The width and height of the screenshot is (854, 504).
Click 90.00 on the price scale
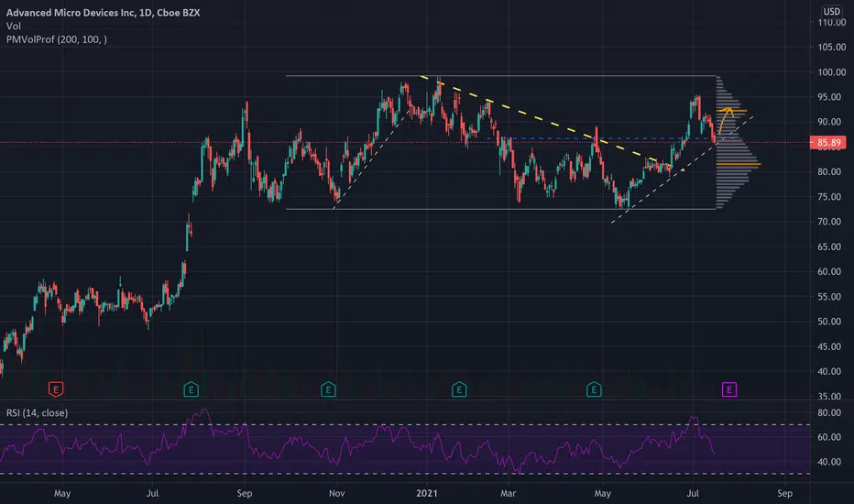831,122
